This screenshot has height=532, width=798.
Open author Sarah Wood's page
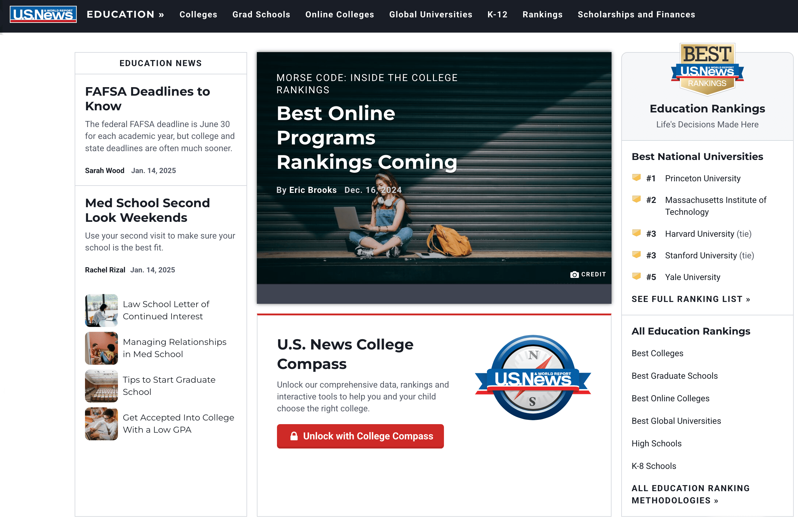(x=105, y=171)
